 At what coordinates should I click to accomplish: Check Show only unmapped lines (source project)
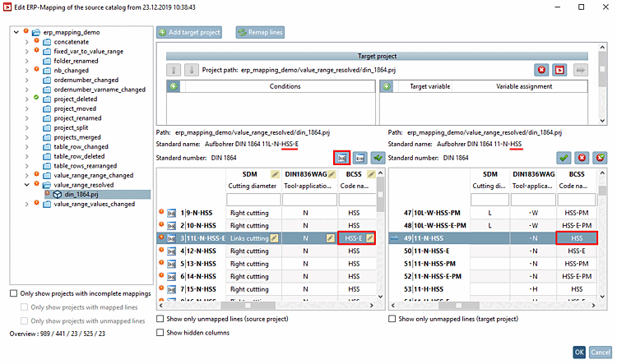[160, 319]
